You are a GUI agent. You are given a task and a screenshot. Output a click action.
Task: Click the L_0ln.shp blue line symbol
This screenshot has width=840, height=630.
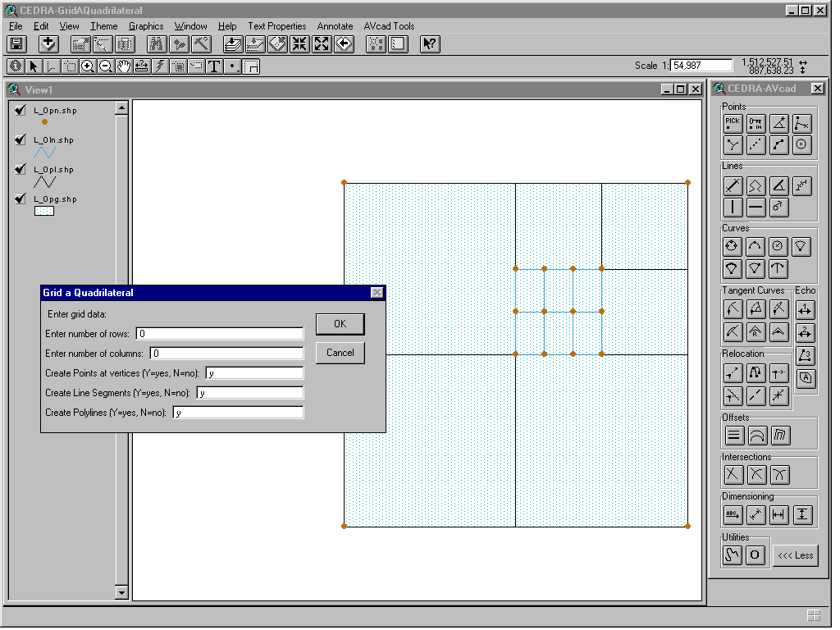pos(44,153)
